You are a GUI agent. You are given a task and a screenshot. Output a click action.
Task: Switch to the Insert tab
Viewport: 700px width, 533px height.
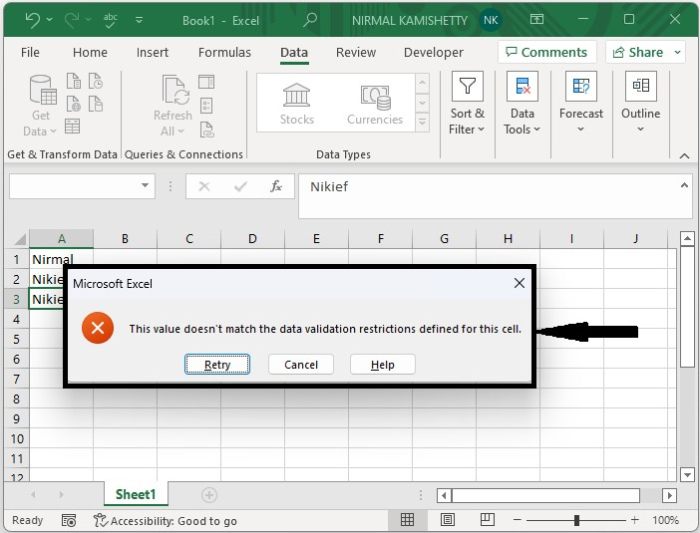point(152,52)
